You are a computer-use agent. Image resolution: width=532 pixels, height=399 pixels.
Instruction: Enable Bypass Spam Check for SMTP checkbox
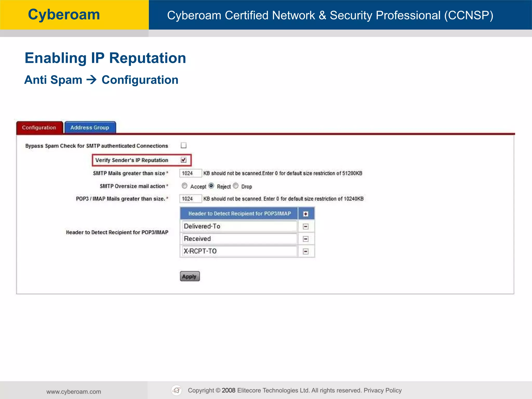[184, 145]
